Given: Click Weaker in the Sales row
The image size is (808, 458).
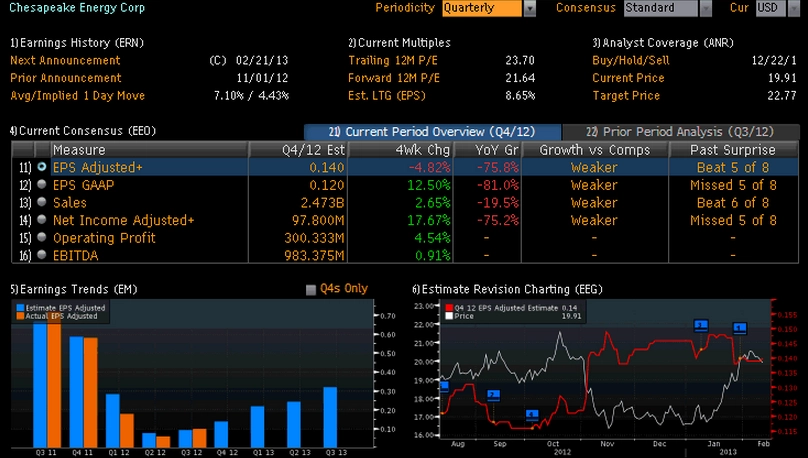Looking at the screenshot, I should tap(595, 202).
